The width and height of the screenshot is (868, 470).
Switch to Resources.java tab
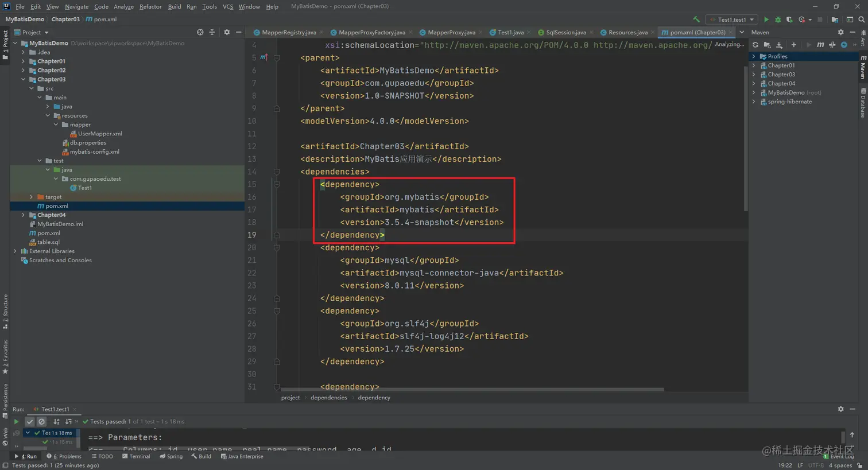(628, 32)
